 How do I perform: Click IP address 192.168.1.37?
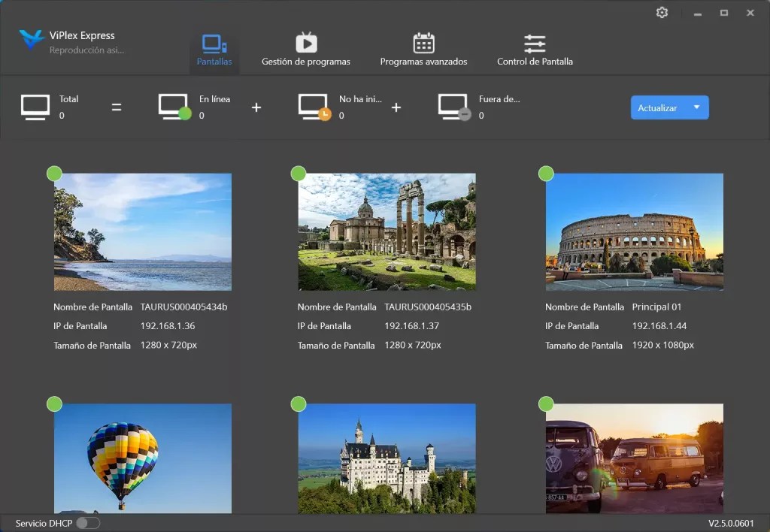pos(411,326)
